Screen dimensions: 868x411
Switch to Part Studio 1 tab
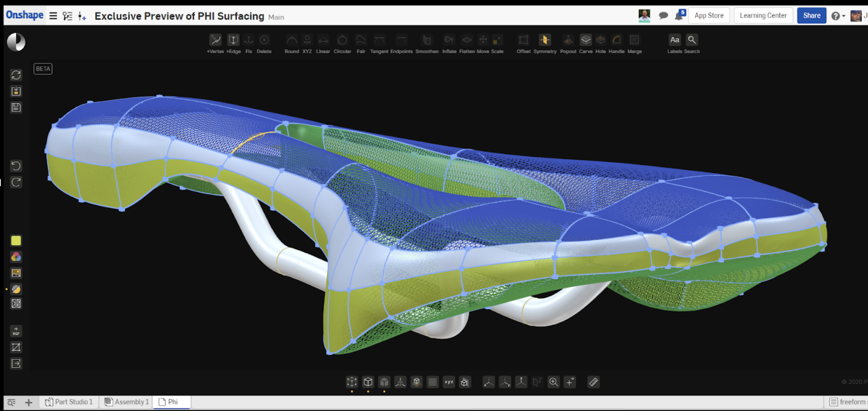(69, 402)
